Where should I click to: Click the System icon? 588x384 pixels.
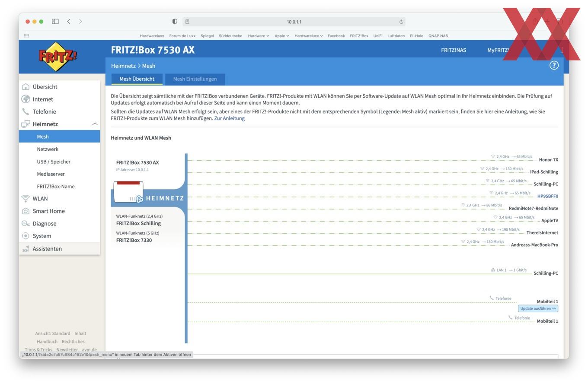tap(26, 236)
